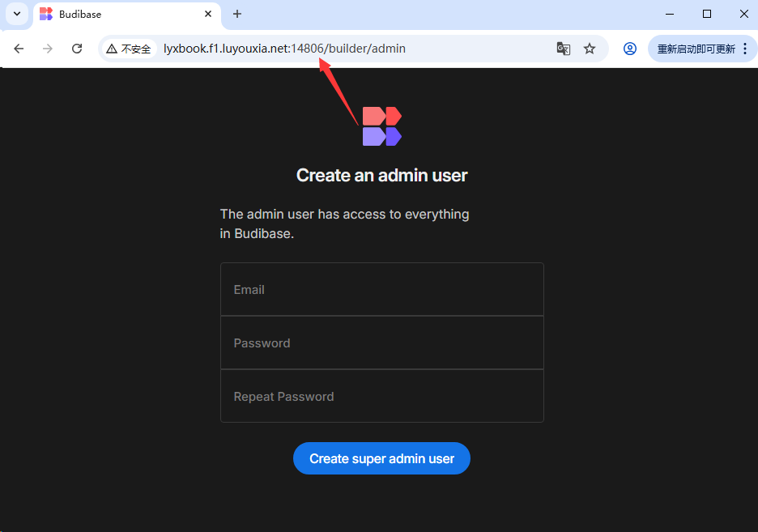
Task: Click the Budibase logo icon
Action: 381,126
